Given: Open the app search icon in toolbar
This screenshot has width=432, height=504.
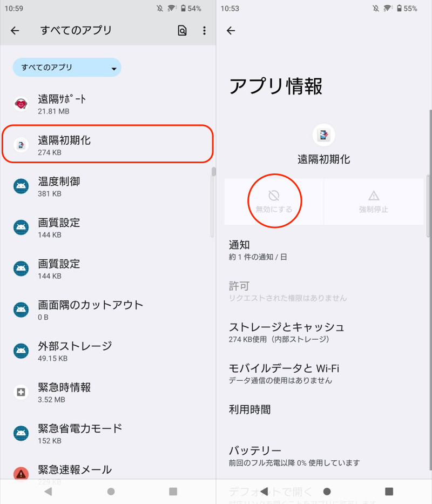Looking at the screenshot, I should click(x=182, y=31).
